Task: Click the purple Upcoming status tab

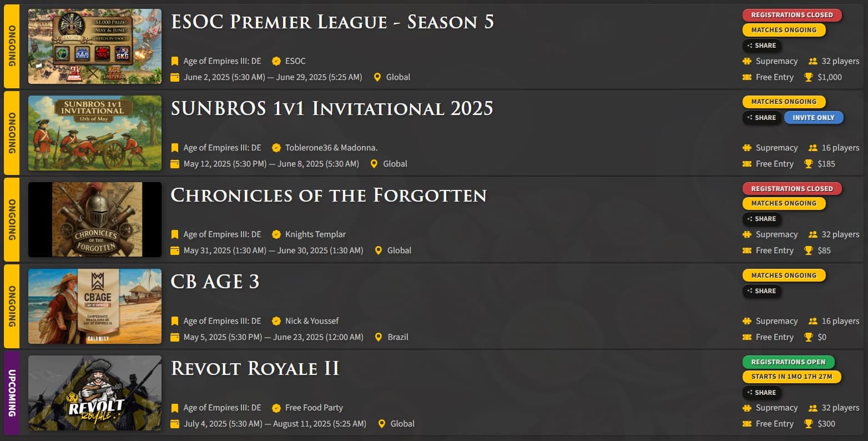Action: (12, 393)
